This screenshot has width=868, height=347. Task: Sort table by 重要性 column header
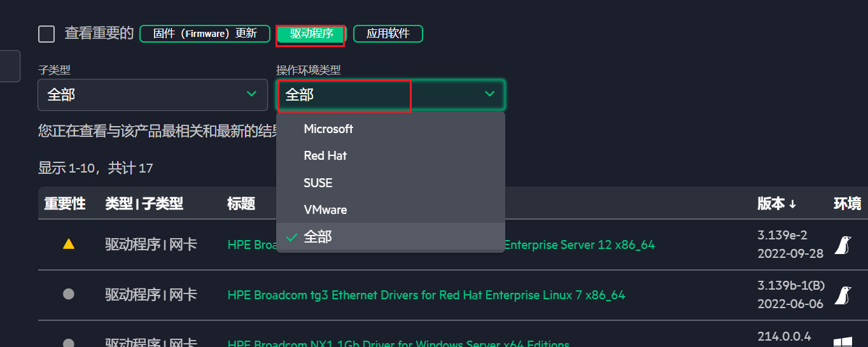[x=64, y=204]
